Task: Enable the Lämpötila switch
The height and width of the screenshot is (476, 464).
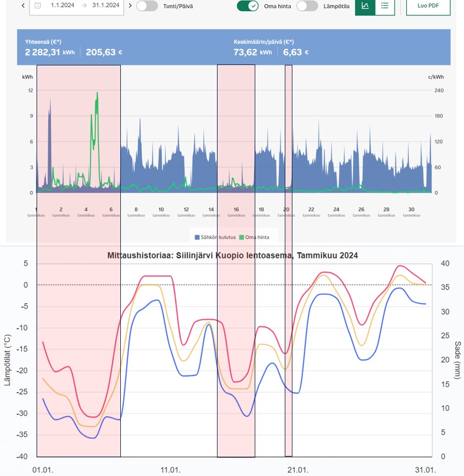Action: [307, 6]
